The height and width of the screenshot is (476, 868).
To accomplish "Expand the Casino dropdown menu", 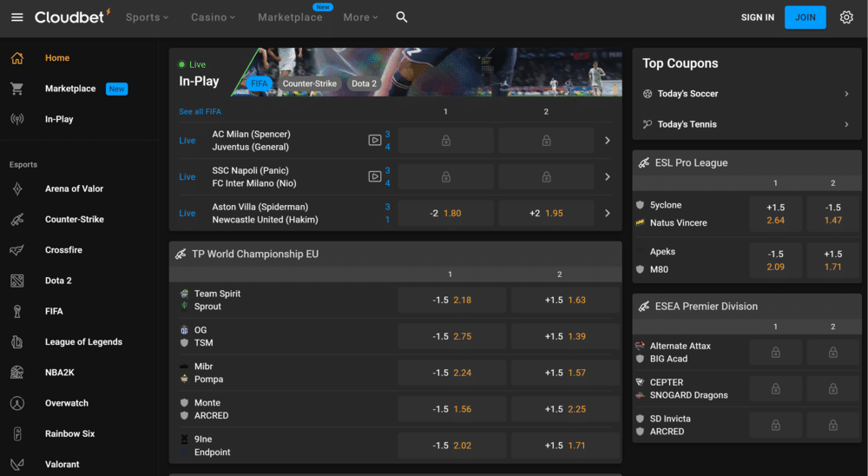I will coord(214,17).
